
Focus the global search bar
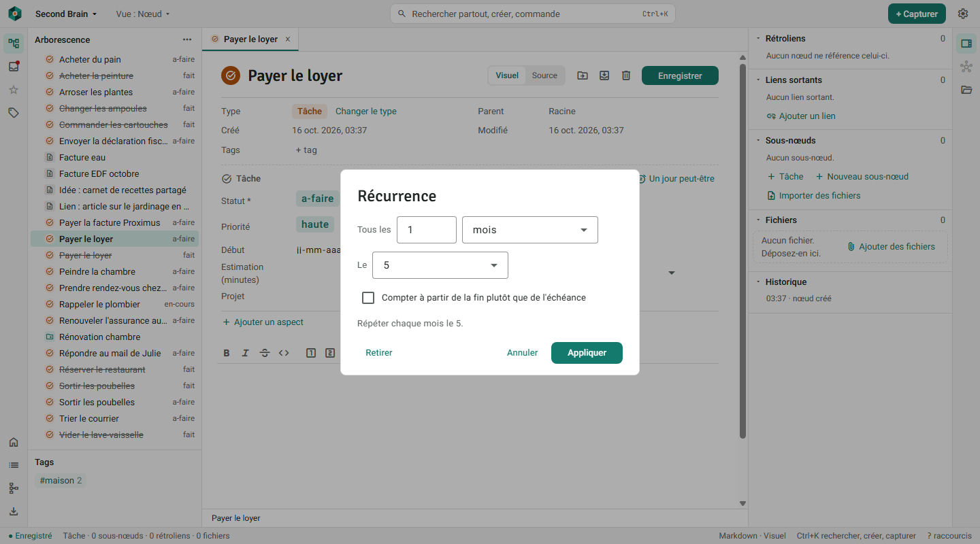[533, 14]
